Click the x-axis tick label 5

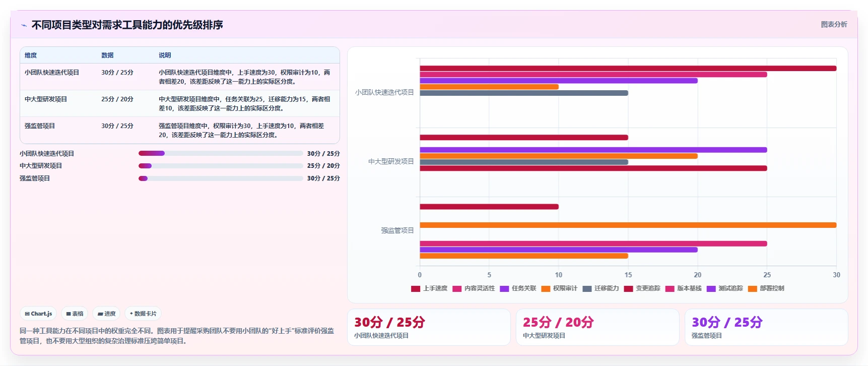click(x=489, y=275)
